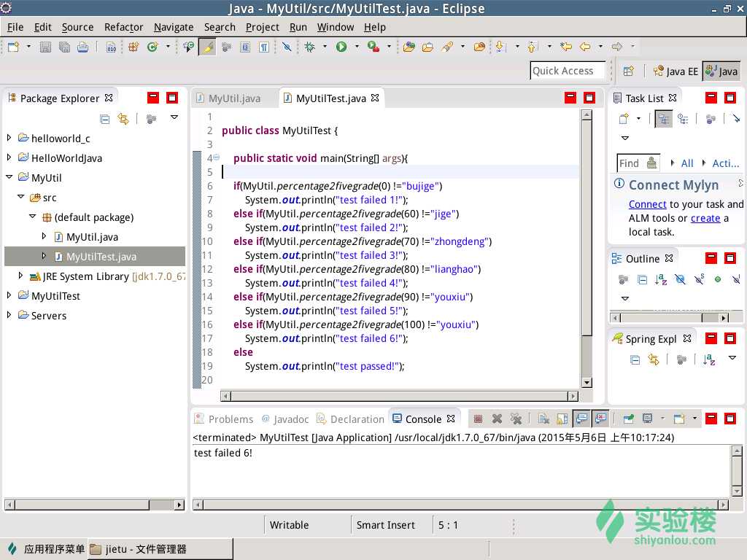Viewport: 747px width, 560px height.
Task: Click Display Selected Console icon
Action: (x=647, y=419)
